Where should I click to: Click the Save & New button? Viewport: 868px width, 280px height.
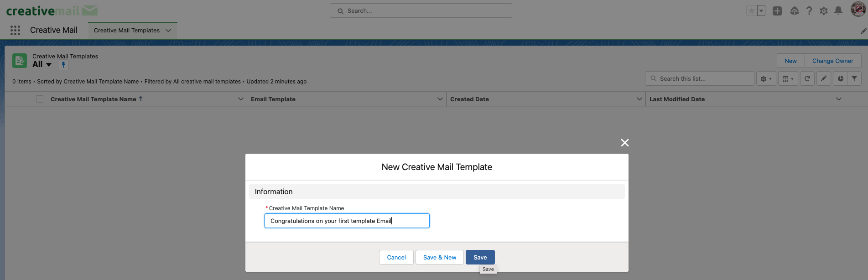(x=440, y=257)
